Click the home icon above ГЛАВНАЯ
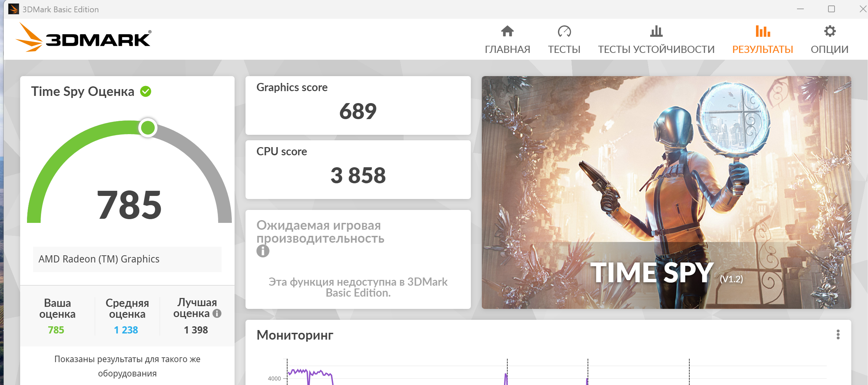The image size is (868, 385). click(x=507, y=31)
